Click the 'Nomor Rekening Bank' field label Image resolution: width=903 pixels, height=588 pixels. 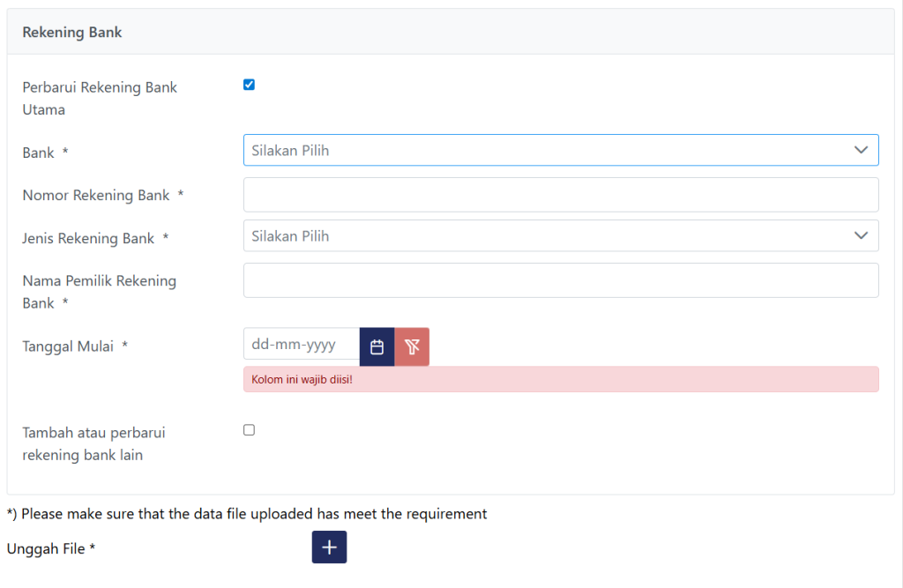click(96, 195)
